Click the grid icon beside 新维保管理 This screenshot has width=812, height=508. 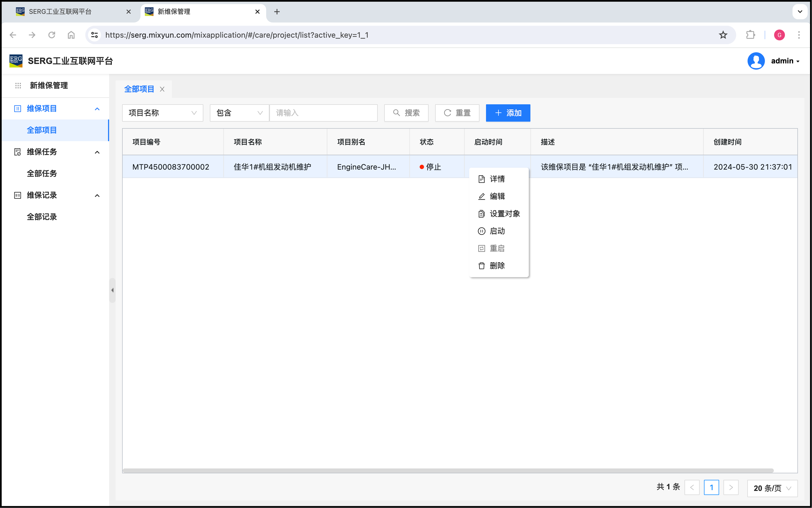(18, 86)
